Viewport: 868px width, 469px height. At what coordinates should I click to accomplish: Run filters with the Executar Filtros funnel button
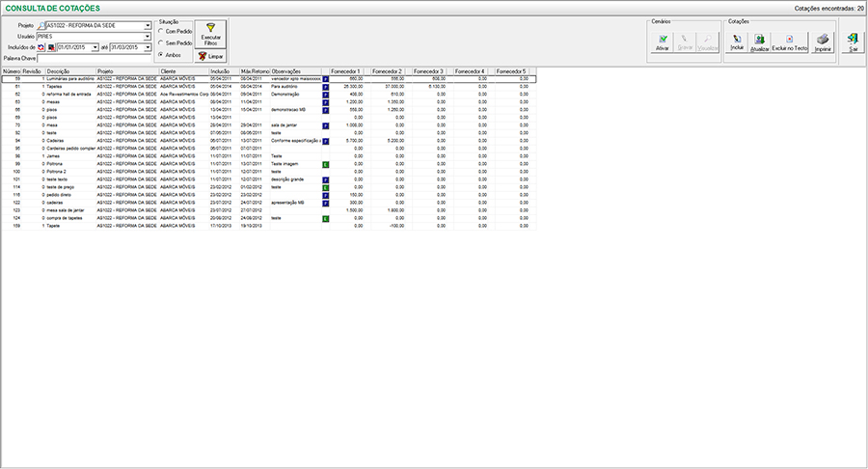tap(210, 35)
